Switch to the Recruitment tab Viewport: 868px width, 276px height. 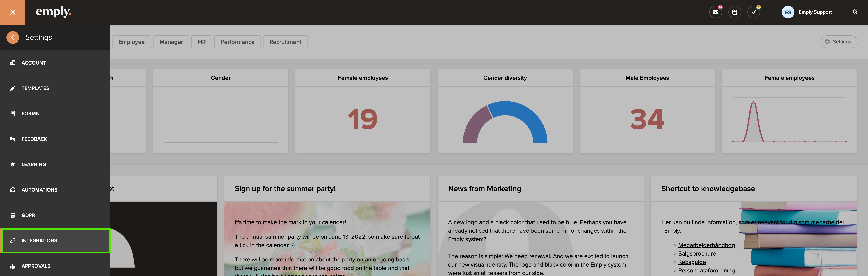click(285, 42)
